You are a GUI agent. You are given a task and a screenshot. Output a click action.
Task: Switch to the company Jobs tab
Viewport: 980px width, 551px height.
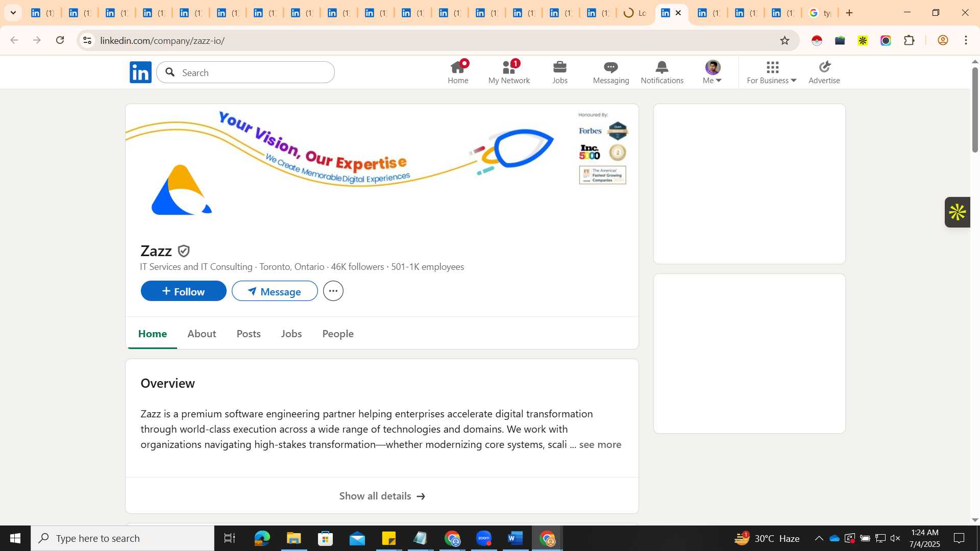[291, 334]
